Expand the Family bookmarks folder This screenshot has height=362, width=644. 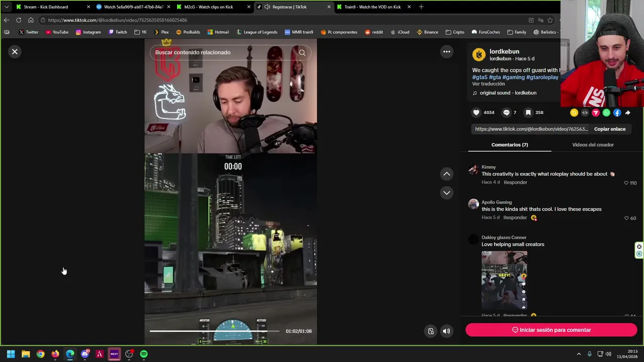click(517, 32)
